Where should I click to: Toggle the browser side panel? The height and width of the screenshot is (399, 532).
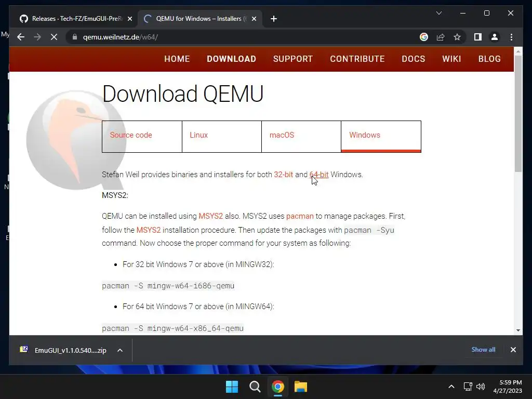point(478,37)
